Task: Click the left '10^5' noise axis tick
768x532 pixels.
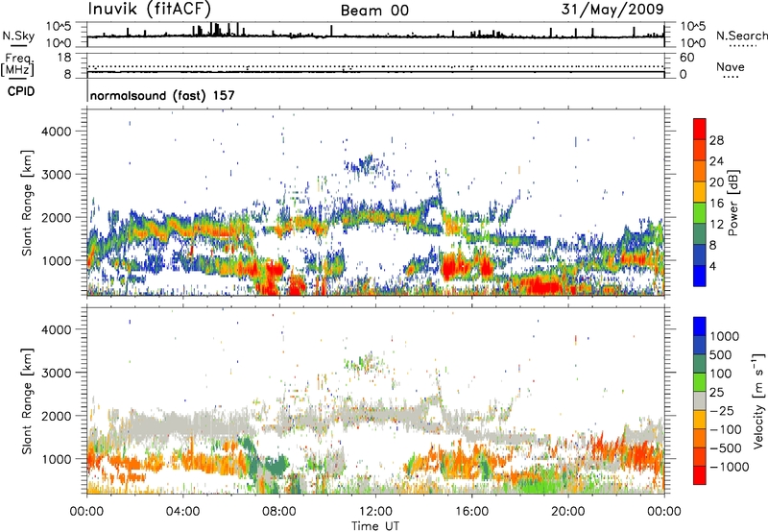Action: tap(59, 26)
